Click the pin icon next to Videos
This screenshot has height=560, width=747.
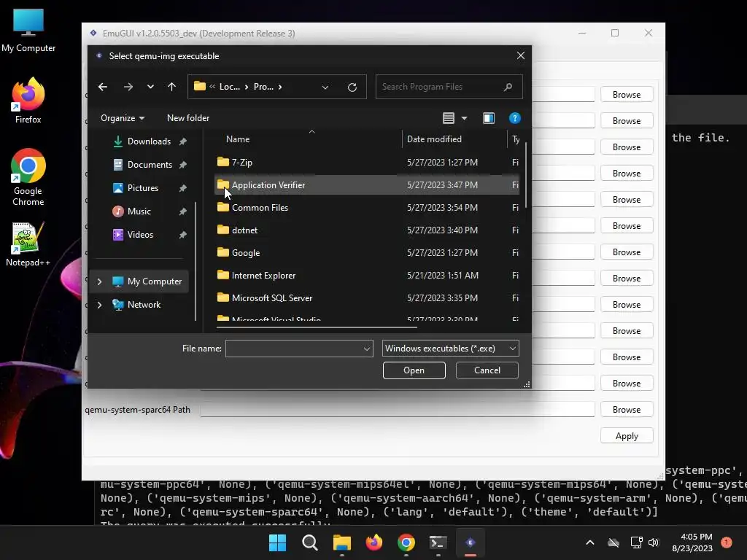click(182, 235)
